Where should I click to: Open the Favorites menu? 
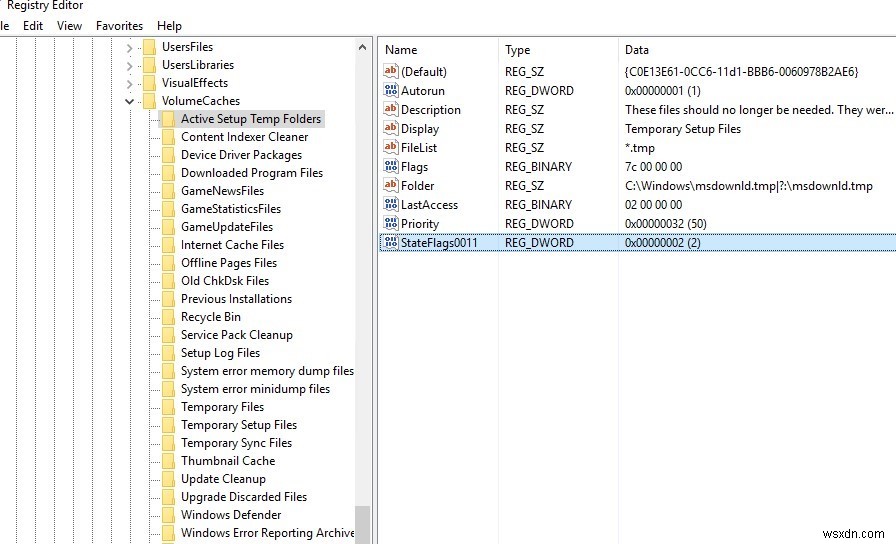119,26
